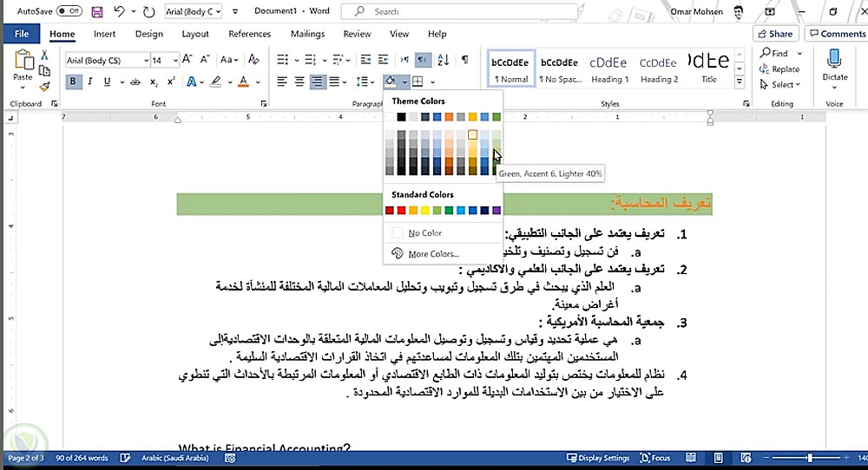Select the Format Painter brush icon
The image size is (868, 470).
(44, 86)
